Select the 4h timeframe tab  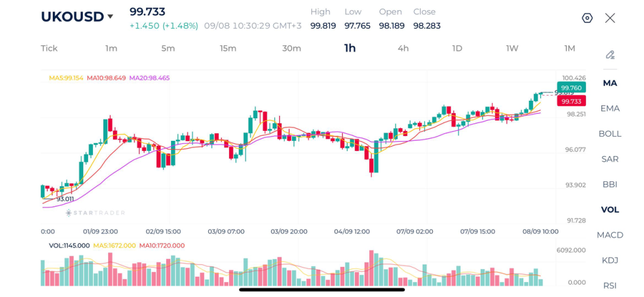pos(403,48)
